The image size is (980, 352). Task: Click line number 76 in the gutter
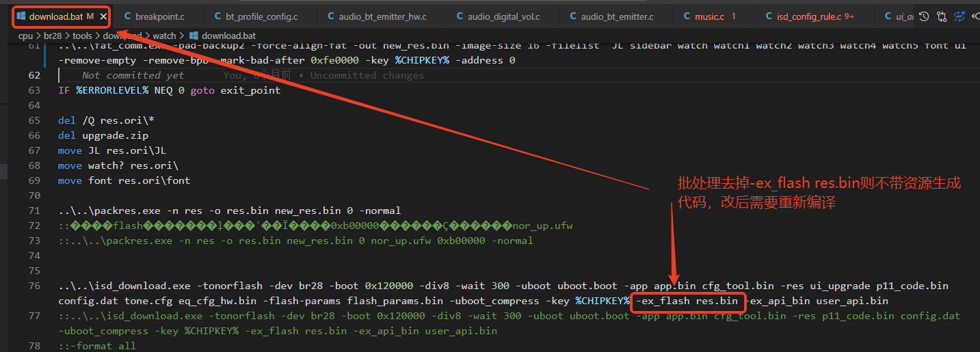coord(34,286)
